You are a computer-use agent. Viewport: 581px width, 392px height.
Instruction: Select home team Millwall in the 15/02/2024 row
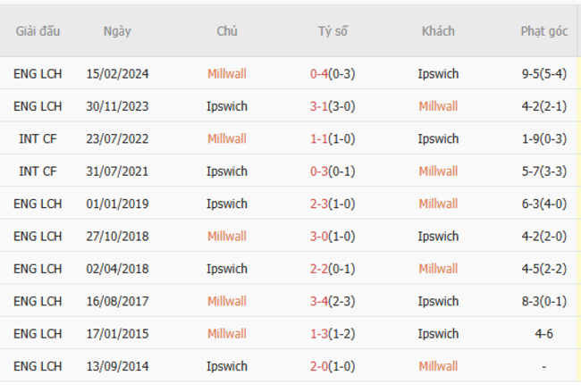click(226, 74)
